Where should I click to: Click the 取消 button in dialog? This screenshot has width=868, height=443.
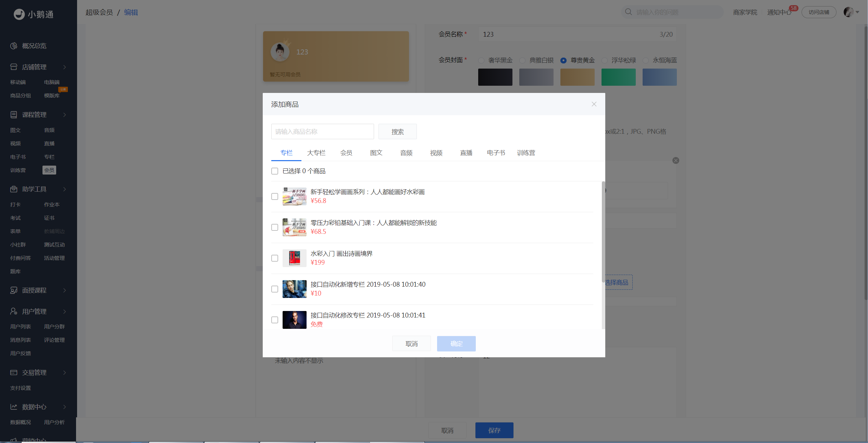[x=411, y=344]
